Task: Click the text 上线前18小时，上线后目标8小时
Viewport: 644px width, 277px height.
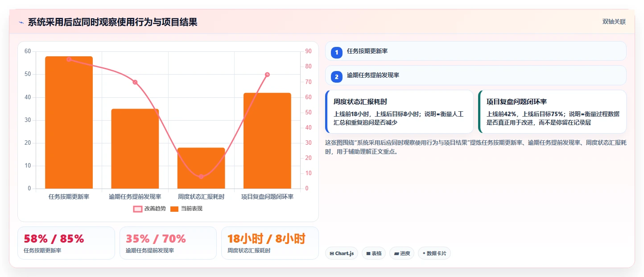Action: pos(377,114)
